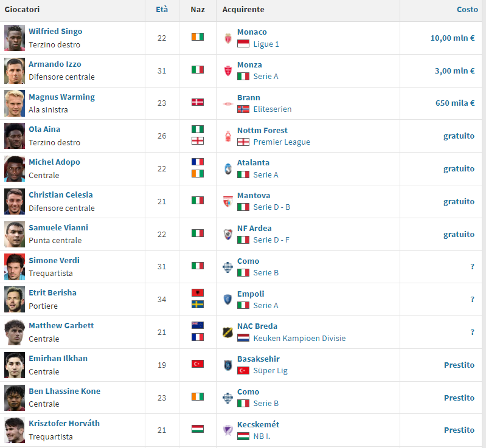Click the Monza club crest icon
486x448 pixels.
click(x=228, y=71)
